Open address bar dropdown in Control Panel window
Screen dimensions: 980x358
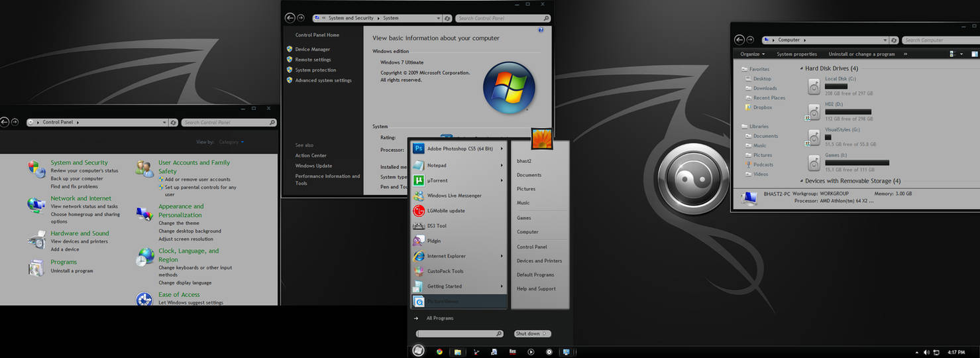pyautogui.click(x=164, y=123)
